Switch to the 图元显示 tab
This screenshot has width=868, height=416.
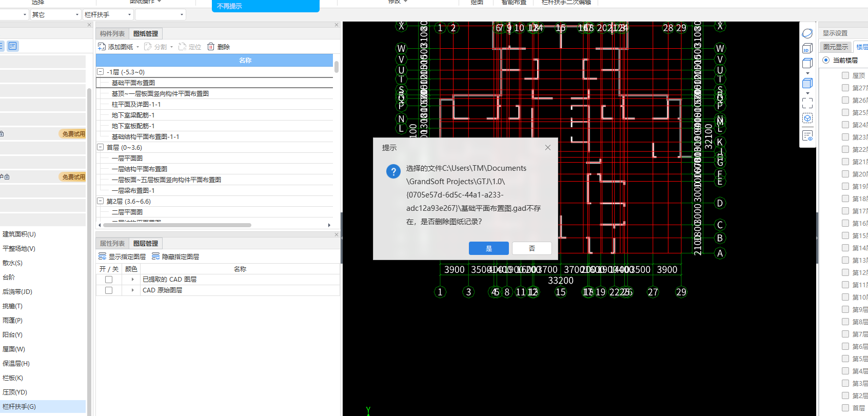point(836,47)
